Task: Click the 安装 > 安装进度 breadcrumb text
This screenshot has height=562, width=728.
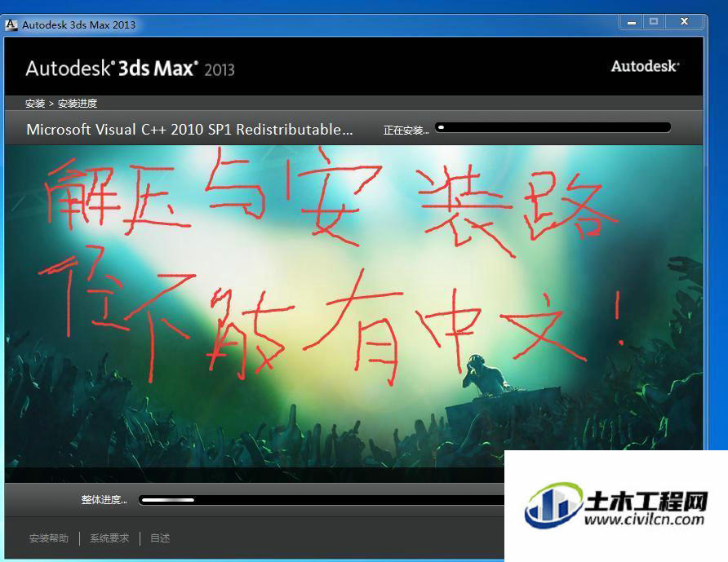Action: (x=61, y=104)
